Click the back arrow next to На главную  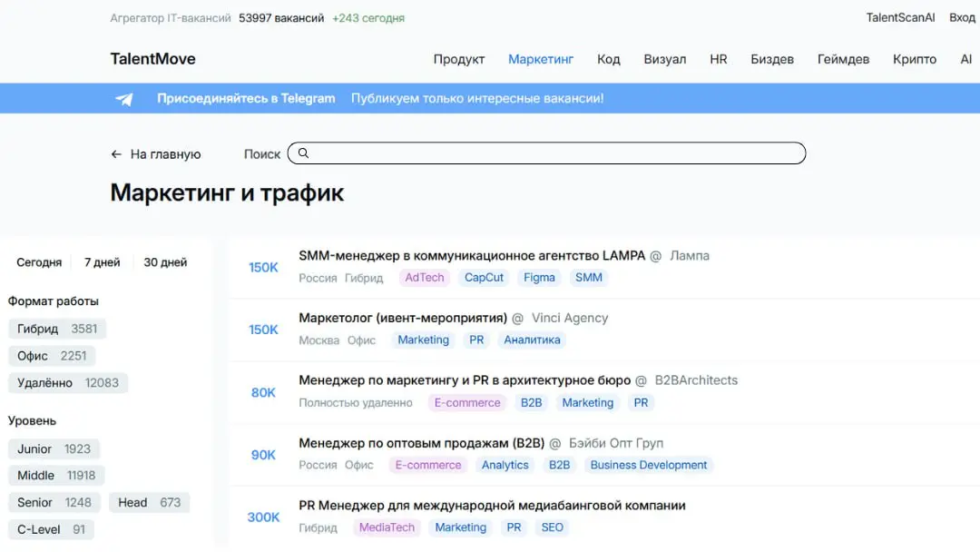point(116,153)
